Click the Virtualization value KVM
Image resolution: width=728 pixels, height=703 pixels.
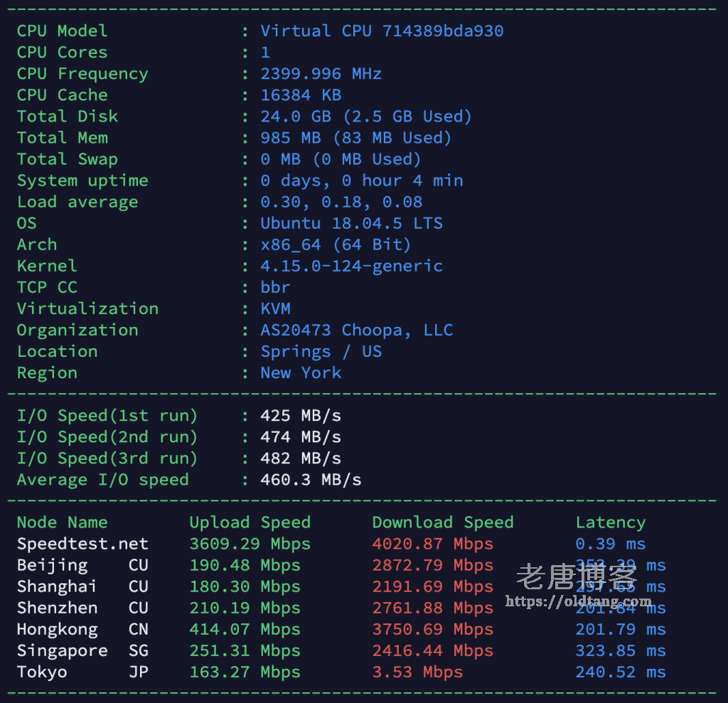[275, 308]
